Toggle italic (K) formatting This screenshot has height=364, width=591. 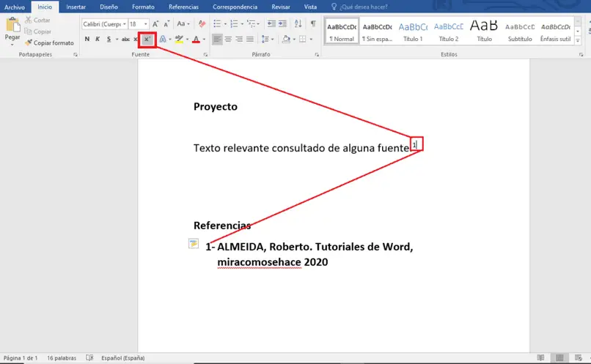point(98,39)
